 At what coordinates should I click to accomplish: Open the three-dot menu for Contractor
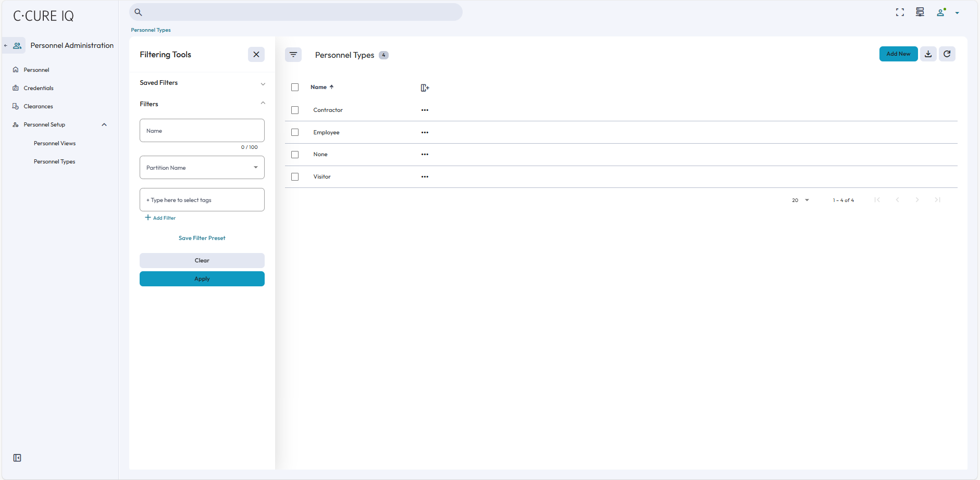[x=425, y=110]
